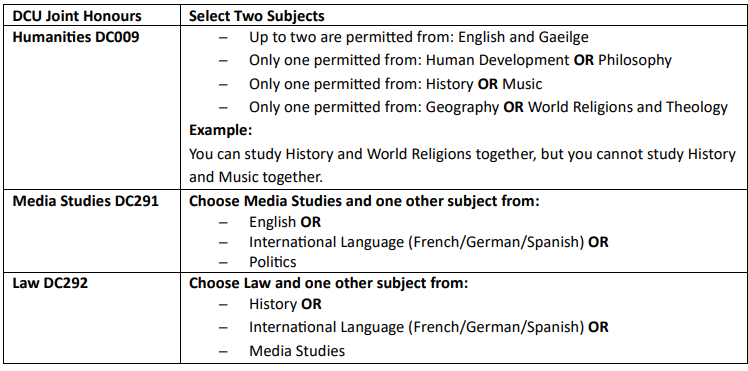Click 'Geography OR World Religions and Theology' line
This screenshot has height=371, width=748.
[x=488, y=107]
